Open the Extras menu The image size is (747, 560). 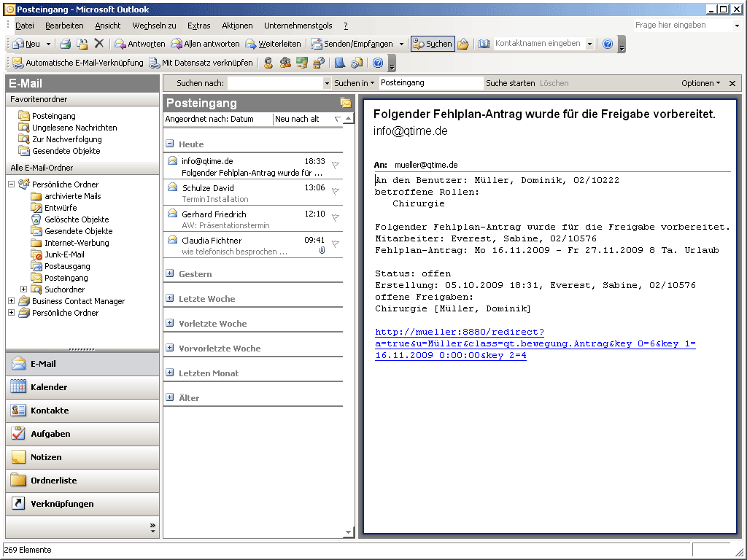pyautogui.click(x=198, y=26)
